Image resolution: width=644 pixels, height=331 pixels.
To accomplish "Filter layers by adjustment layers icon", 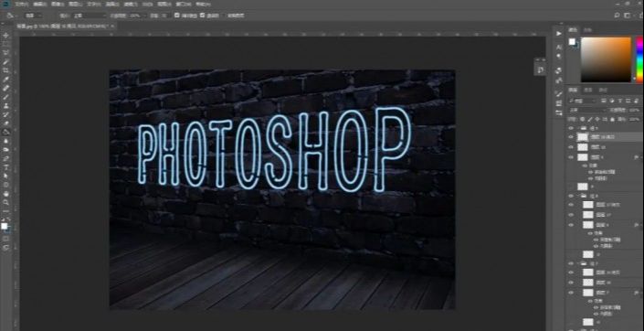I will click(612, 101).
